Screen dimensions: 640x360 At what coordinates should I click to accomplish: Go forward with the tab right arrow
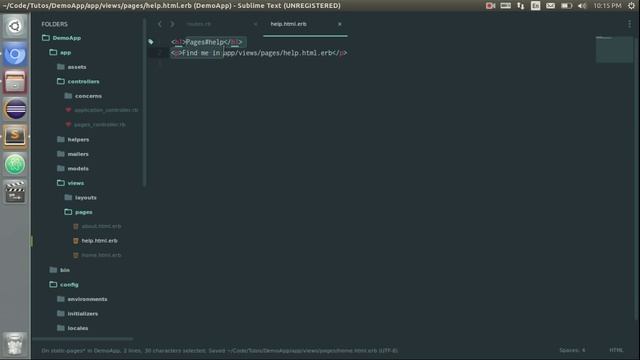172,24
